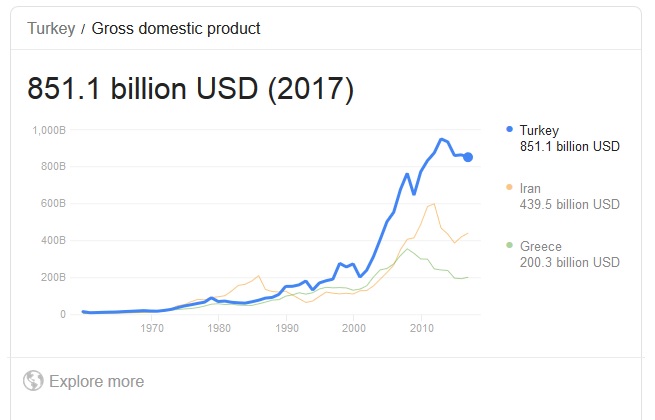Click Iran's 439.5 billion USD value
The image size is (655, 420).
click(x=569, y=204)
